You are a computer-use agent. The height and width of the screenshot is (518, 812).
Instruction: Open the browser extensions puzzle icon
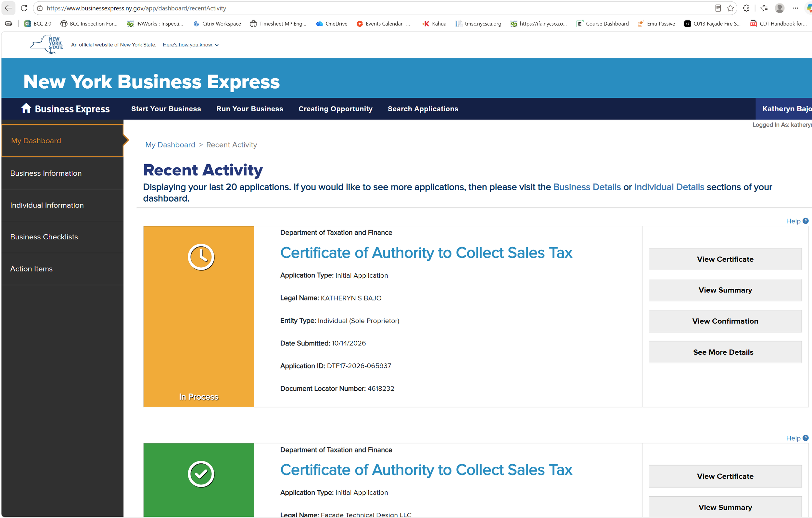[746, 8]
